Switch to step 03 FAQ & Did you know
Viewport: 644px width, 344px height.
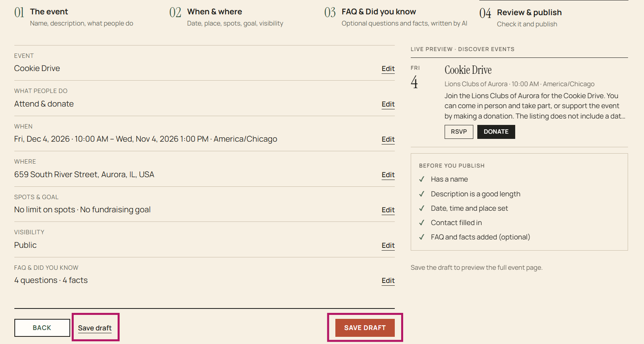coord(396,17)
